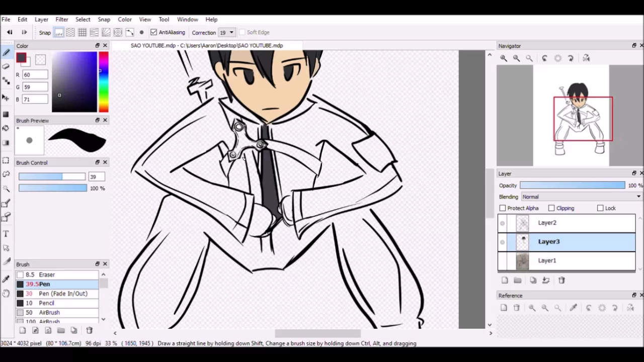The height and width of the screenshot is (362, 644).
Task: Enable radial line snap
Action: [x=106, y=32]
